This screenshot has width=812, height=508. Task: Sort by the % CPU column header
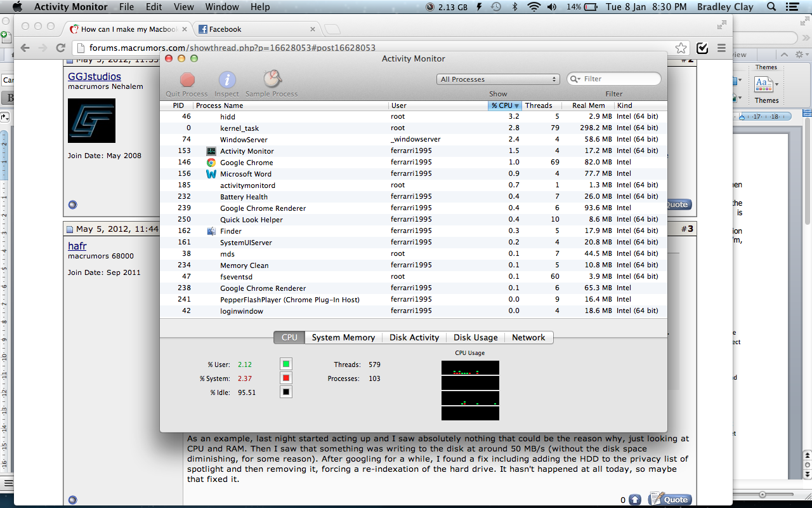[505, 105]
